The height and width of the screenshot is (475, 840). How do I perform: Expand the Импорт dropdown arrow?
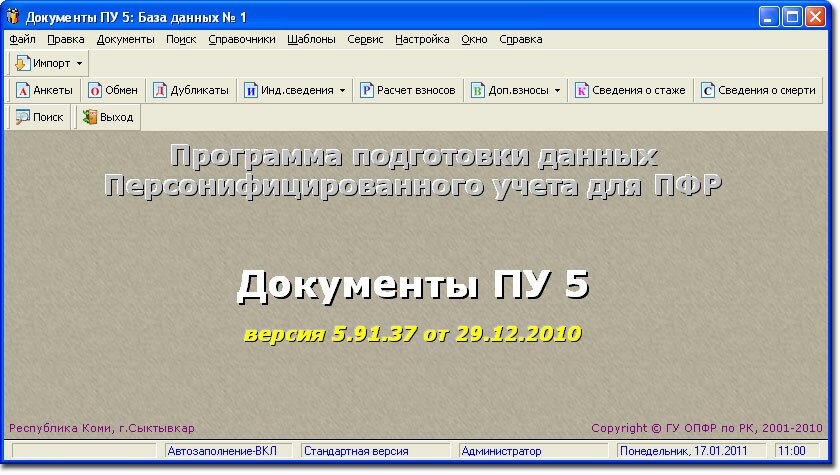pyautogui.click(x=79, y=63)
